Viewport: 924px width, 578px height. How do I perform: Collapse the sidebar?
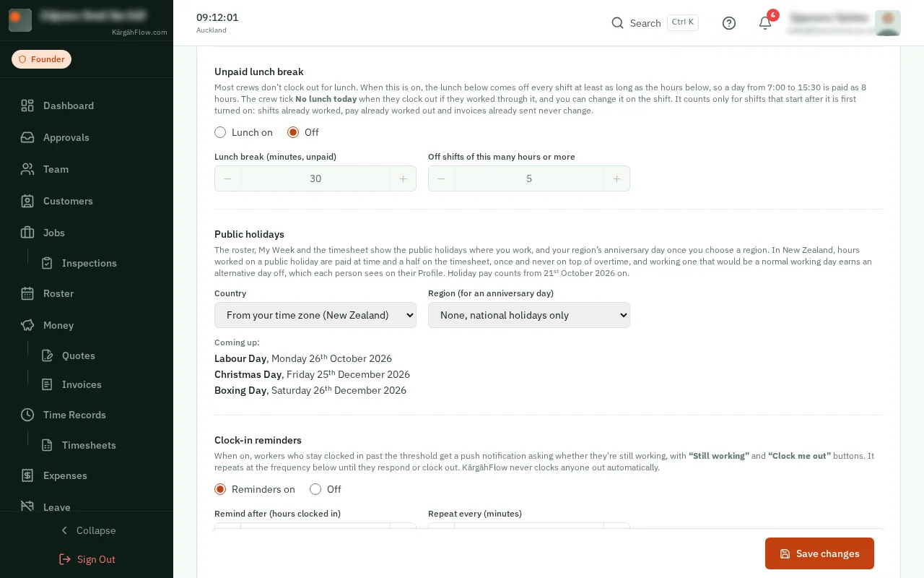coord(87,530)
